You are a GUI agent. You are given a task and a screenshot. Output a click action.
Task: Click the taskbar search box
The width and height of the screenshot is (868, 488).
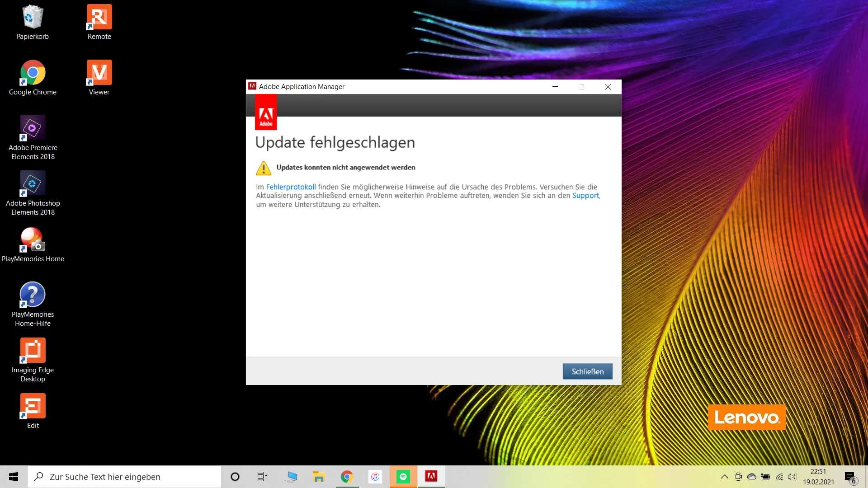click(x=124, y=477)
